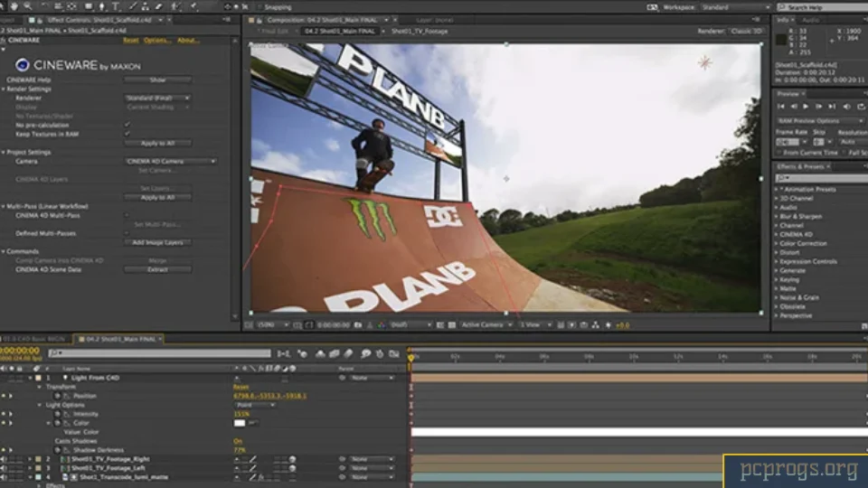Toggle transparency grid in viewer footer

tap(452, 325)
